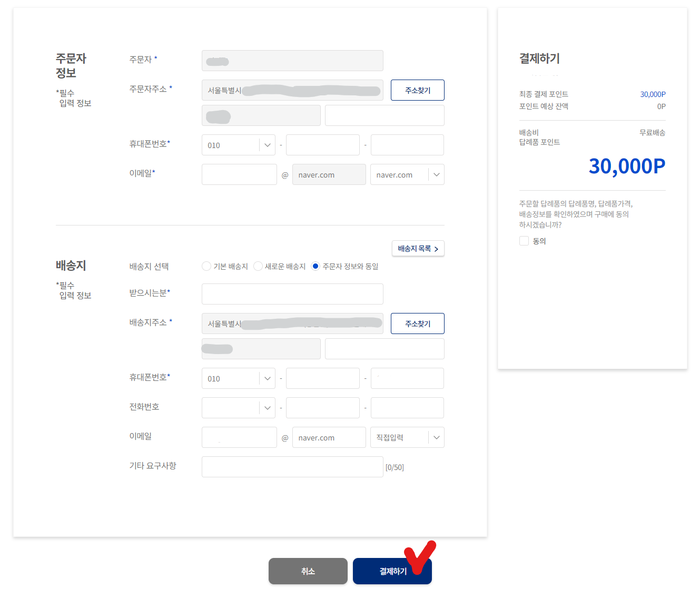Click the orderer detailed address empty field

(x=384, y=115)
